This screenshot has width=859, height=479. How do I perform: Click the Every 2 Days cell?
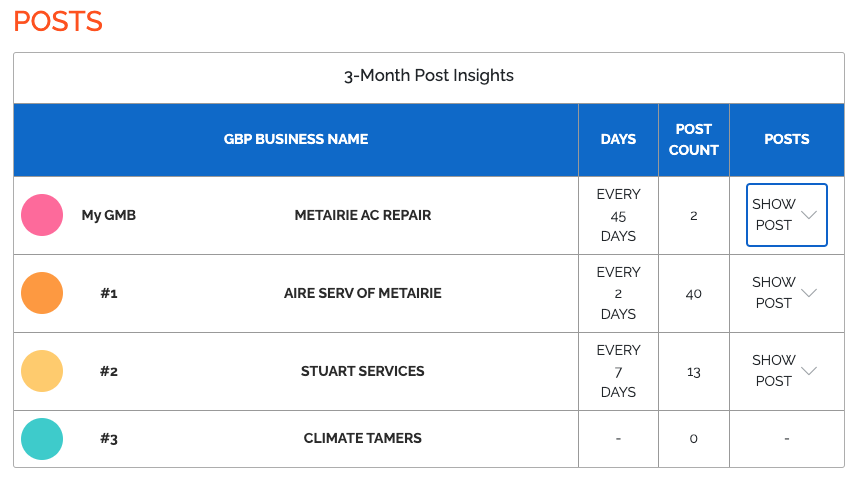[x=618, y=293]
